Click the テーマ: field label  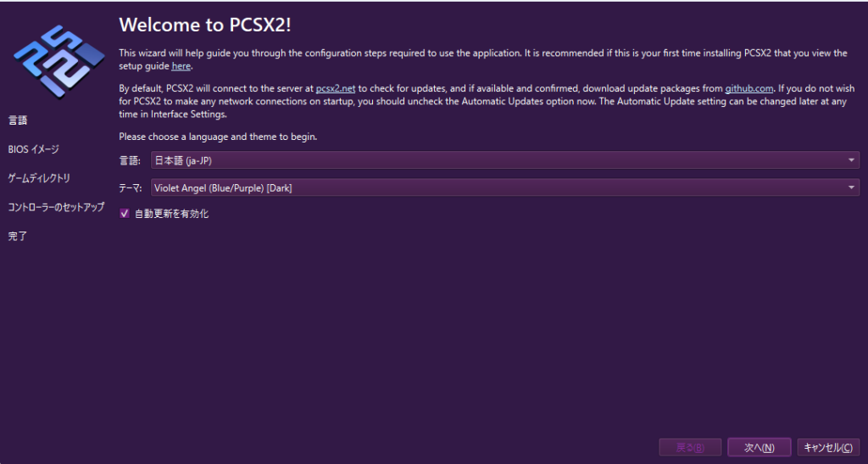(131, 188)
